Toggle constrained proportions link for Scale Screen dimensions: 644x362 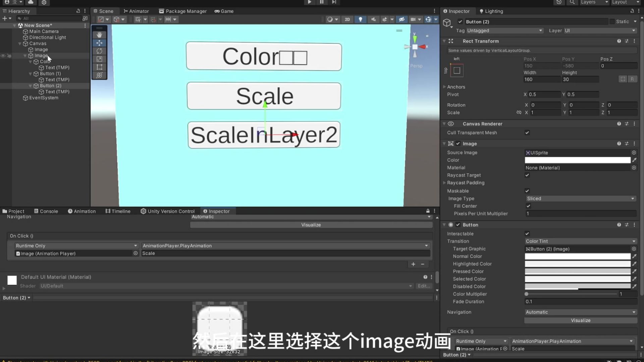[519, 113]
